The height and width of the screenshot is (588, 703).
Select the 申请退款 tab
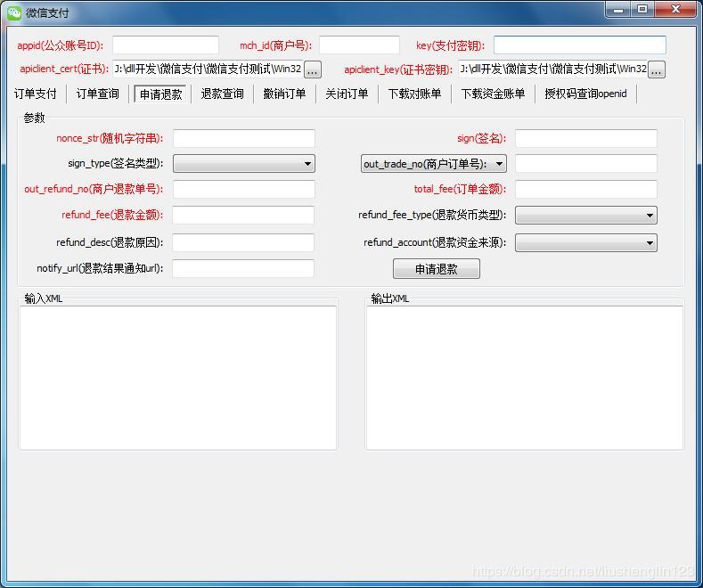click(160, 94)
